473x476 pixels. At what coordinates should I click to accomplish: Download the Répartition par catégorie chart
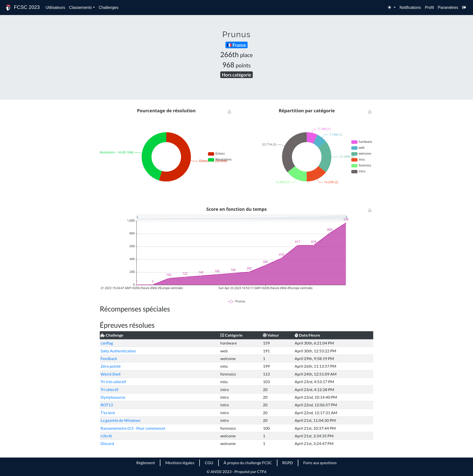click(370, 111)
